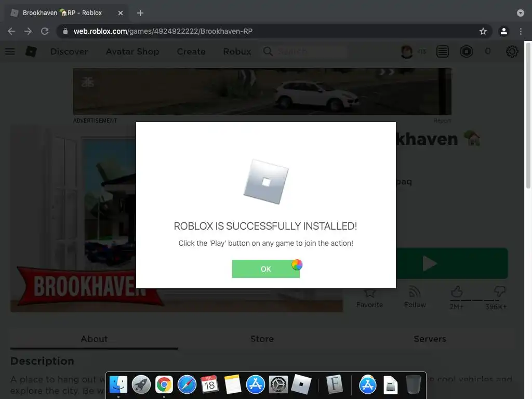
Task: Go forward with the browser forward arrow
Action: [28, 31]
